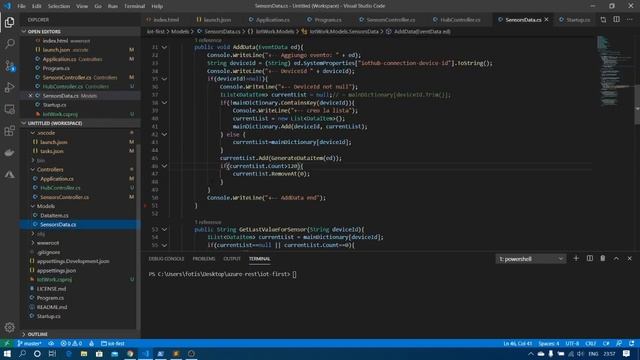Fold the if block at line 35
The height and width of the screenshot is (360, 640).
coord(164,79)
